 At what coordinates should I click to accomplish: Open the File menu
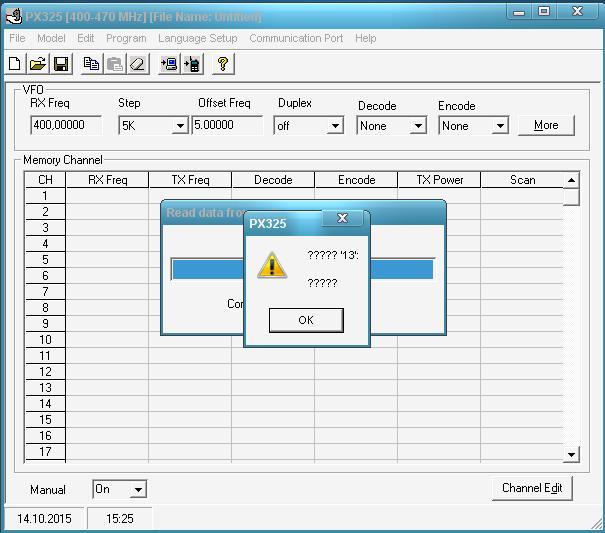coord(17,38)
